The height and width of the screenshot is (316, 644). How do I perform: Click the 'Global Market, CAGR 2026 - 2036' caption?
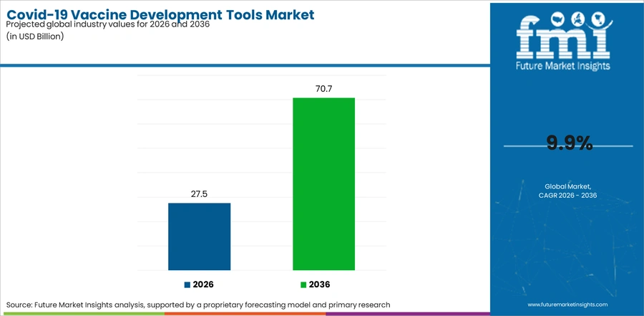tap(567, 191)
